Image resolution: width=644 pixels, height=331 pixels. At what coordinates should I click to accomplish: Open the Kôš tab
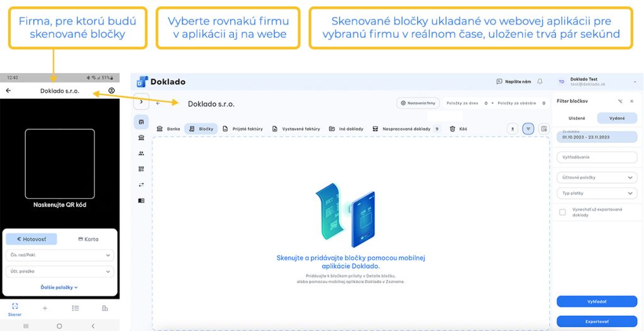(x=458, y=129)
